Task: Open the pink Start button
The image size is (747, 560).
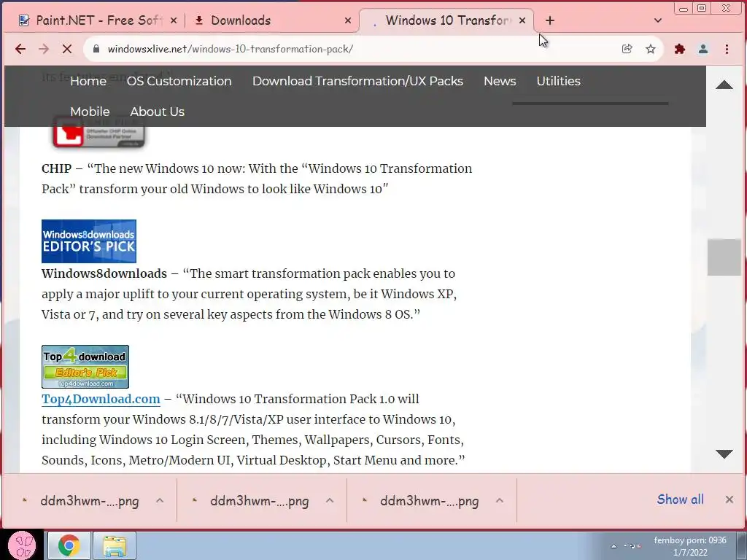Action: tap(23, 545)
